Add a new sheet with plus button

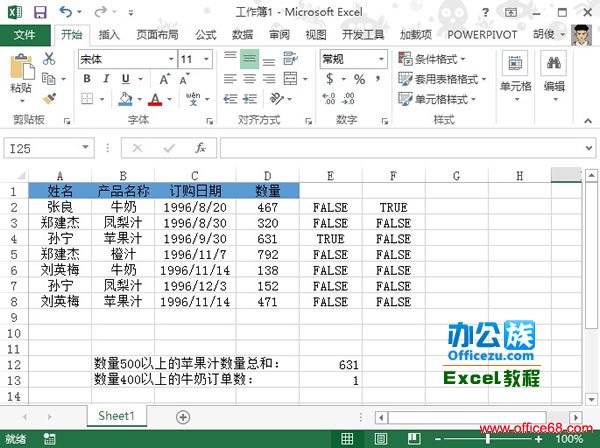[183, 417]
